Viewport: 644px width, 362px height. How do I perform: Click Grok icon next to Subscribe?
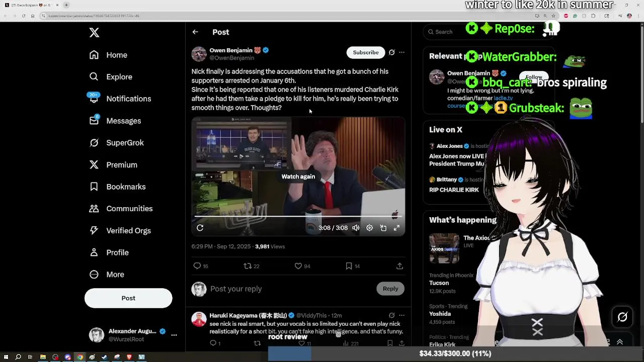(391, 52)
